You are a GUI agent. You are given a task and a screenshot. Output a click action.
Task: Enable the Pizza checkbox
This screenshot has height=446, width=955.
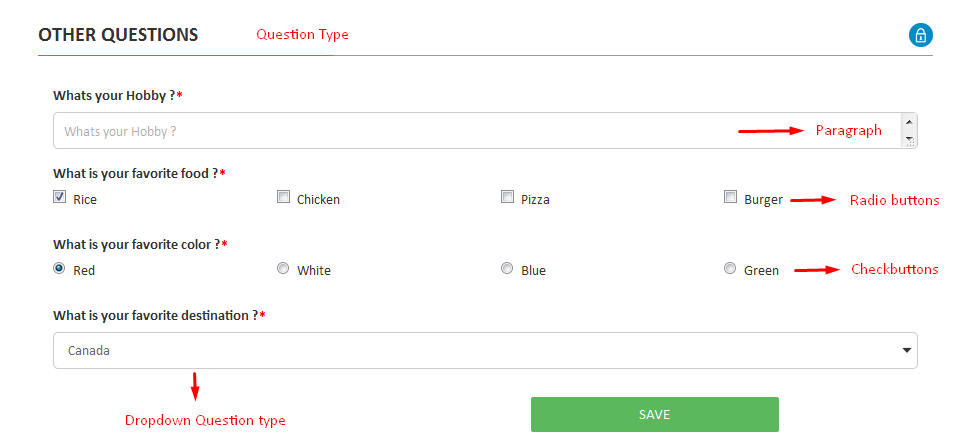tap(508, 198)
